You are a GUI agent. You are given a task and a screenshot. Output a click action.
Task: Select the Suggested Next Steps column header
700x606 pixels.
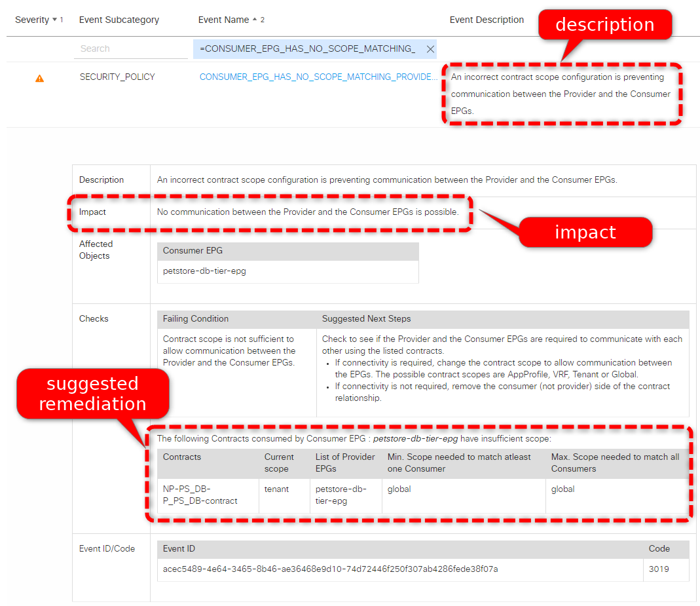tap(366, 319)
